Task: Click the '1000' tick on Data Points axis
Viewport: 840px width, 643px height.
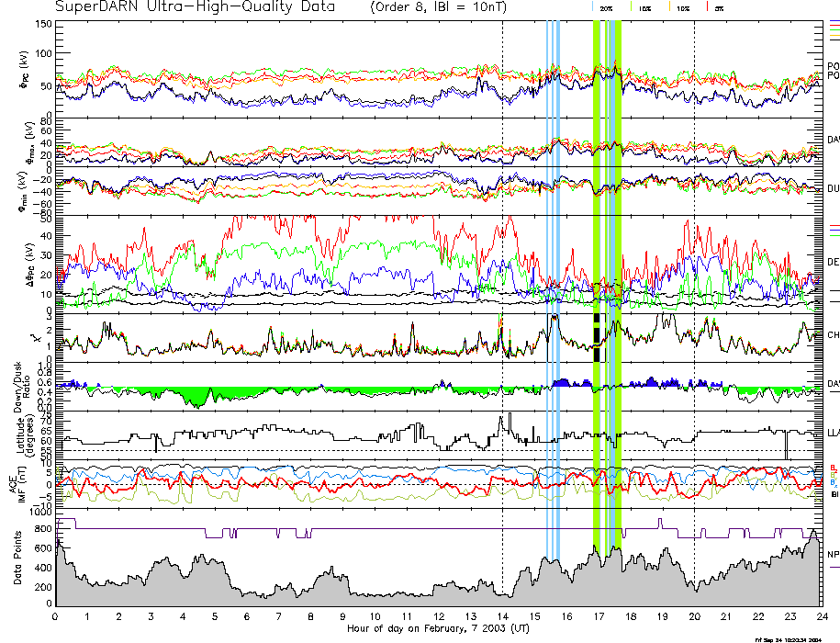Action: tap(40, 513)
